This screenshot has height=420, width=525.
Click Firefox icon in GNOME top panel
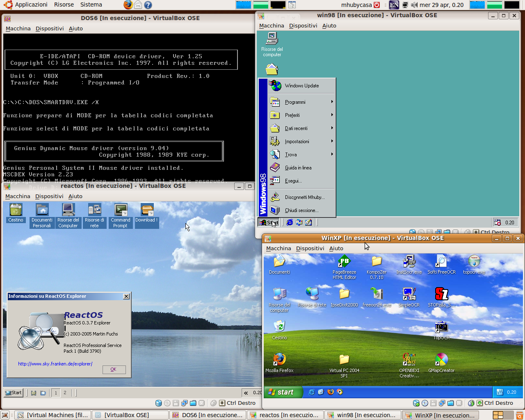(128, 5)
